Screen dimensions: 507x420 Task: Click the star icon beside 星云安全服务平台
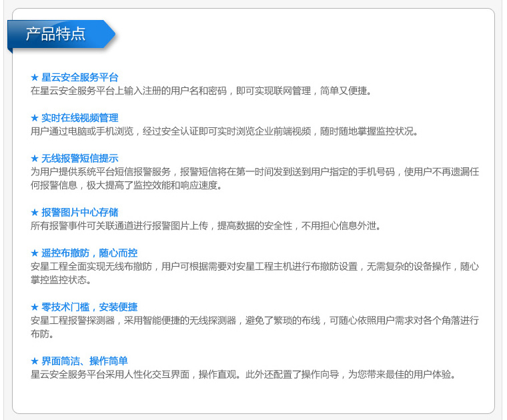click(35, 77)
